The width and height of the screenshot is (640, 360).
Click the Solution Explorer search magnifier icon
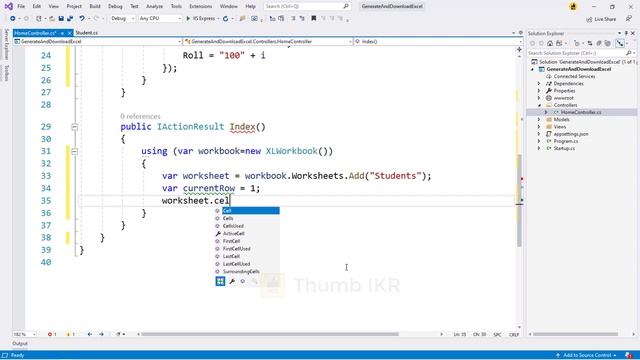coord(629,53)
